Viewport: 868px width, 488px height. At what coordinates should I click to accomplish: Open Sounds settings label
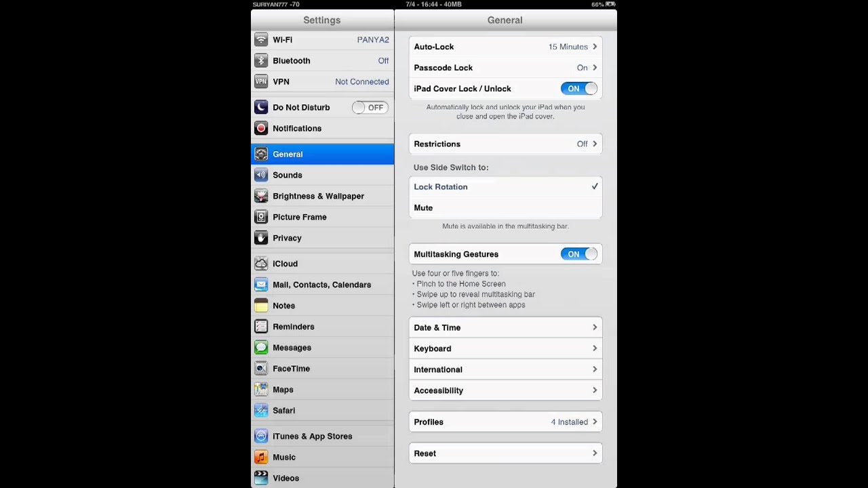tap(288, 176)
